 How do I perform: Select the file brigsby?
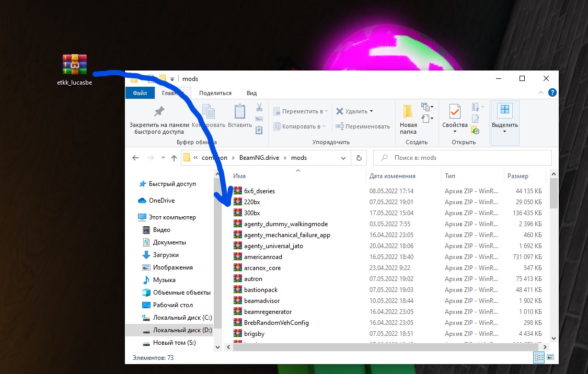coord(254,334)
